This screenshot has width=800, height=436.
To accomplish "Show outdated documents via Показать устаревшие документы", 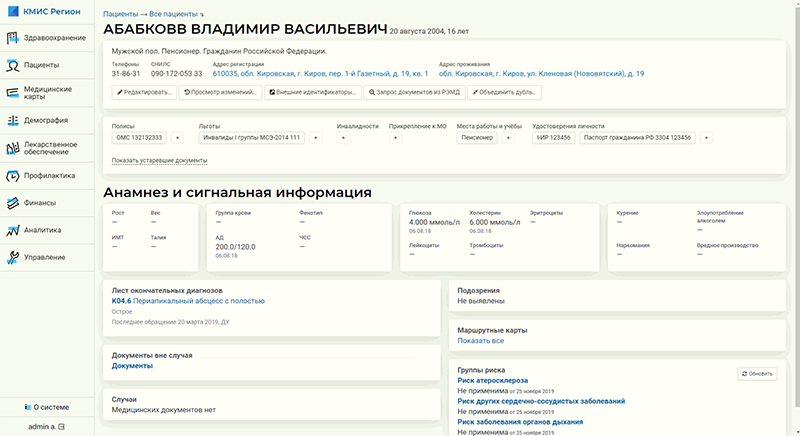I will pyautogui.click(x=159, y=161).
